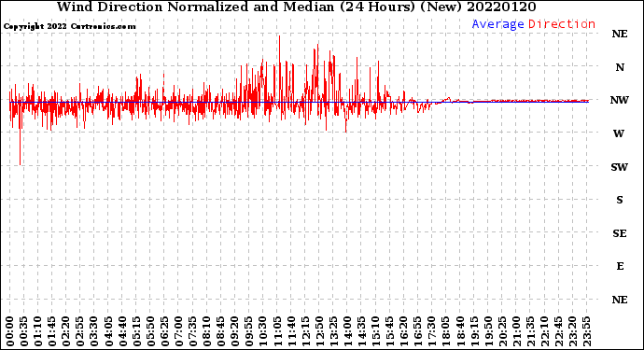Click the 10:30 time label

tap(263, 331)
